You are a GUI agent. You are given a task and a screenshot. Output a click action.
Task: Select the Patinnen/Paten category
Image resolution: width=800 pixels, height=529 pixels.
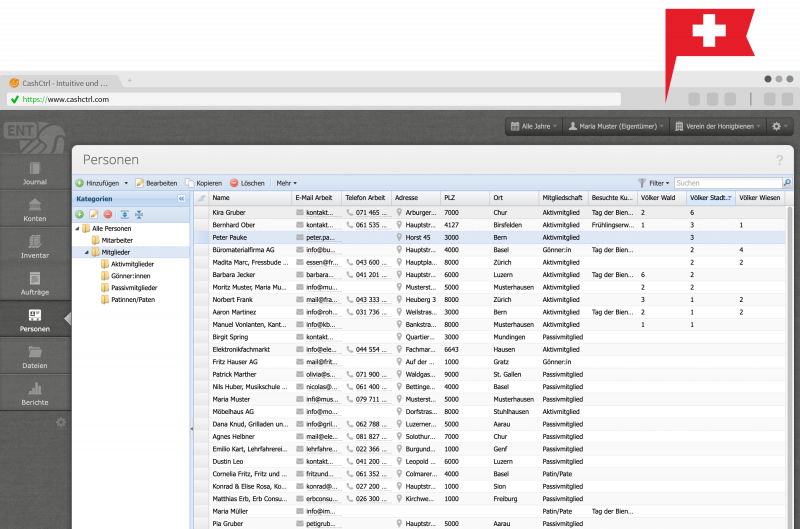pyautogui.click(x=133, y=299)
